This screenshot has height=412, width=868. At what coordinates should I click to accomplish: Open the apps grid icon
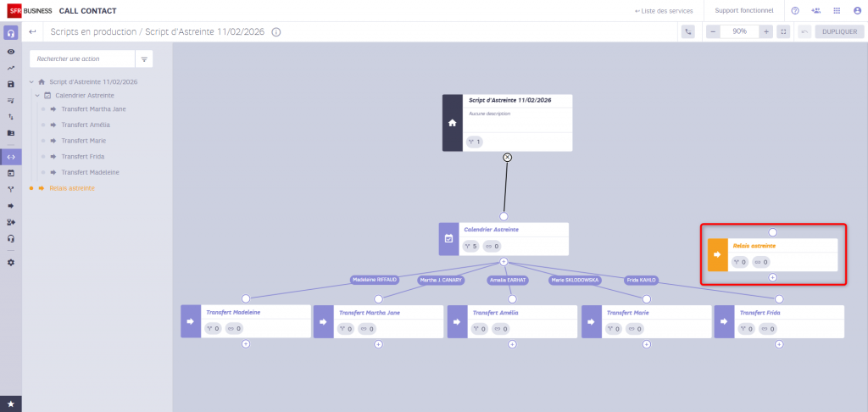[x=837, y=11]
